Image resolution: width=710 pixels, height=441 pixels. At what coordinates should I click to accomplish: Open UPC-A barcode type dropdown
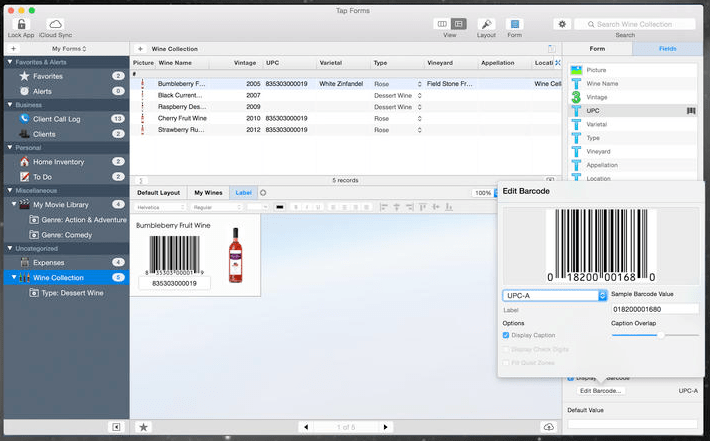pyautogui.click(x=554, y=296)
